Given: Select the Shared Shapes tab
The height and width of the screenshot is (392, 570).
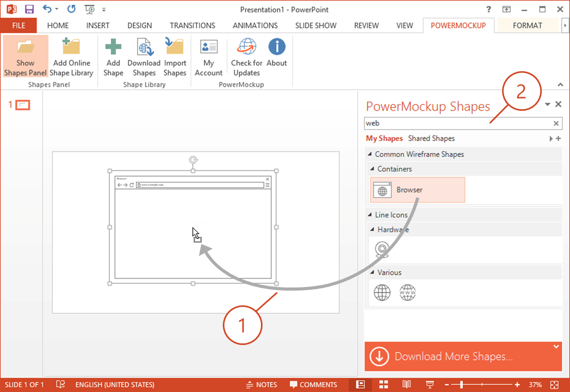Looking at the screenshot, I should [431, 139].
